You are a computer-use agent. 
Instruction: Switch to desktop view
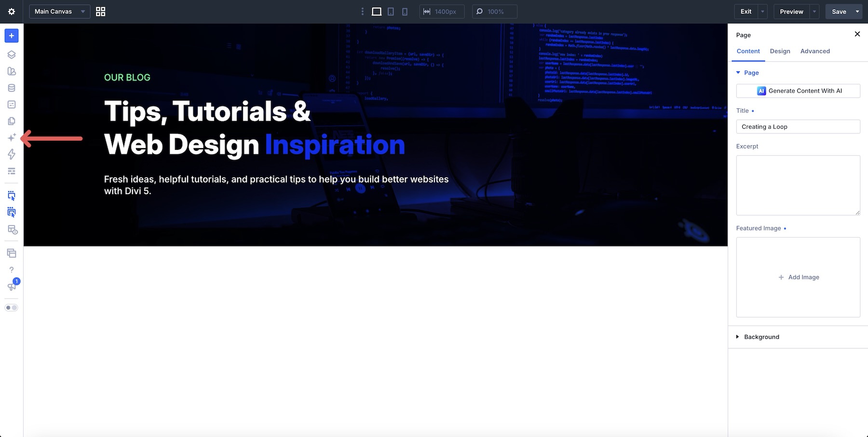tap(377, 12)
